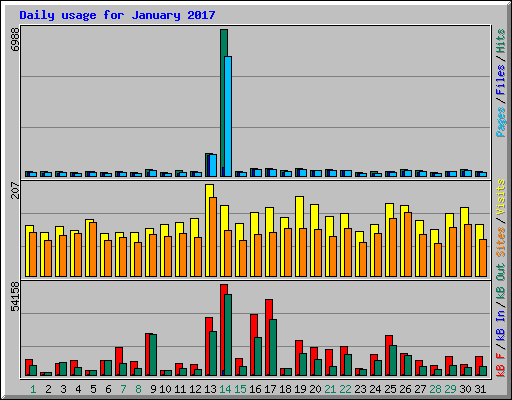Screen dimensions: 512x400
Task: Click the 'Visits' legend label
Action: [500, 198]
